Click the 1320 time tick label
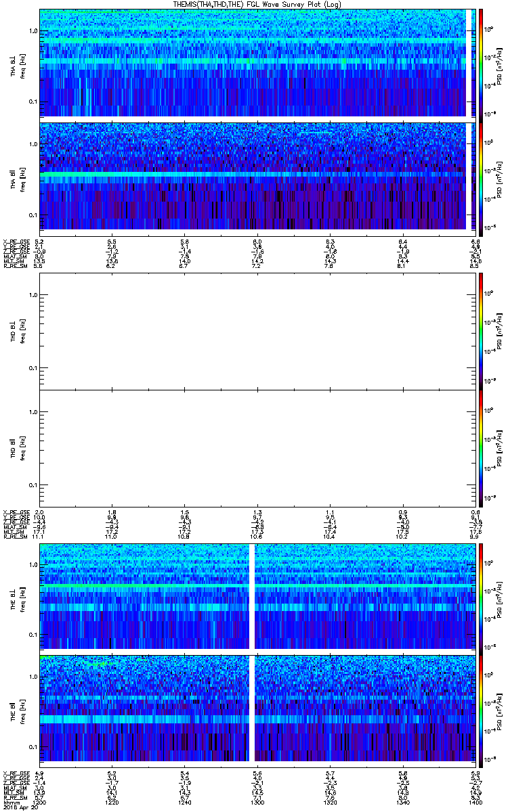Screen dimensions: 508x812 330,801
